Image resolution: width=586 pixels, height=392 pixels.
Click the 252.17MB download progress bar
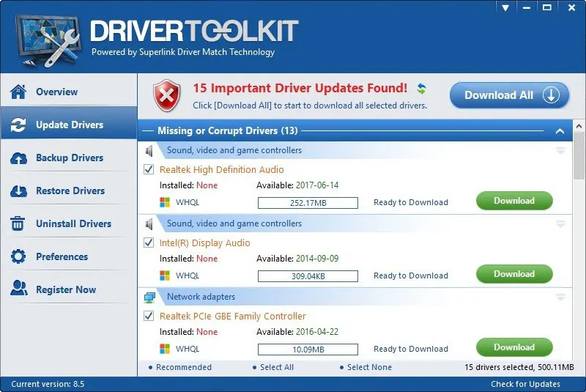308,203
